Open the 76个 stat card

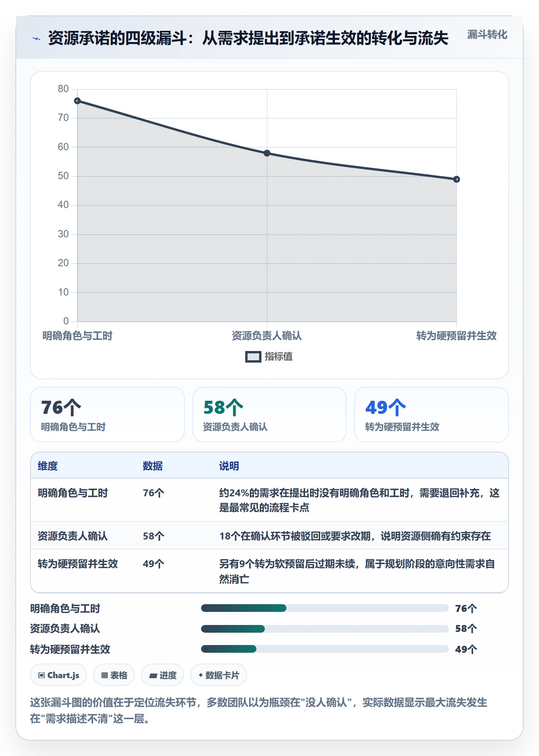point(107,415)
